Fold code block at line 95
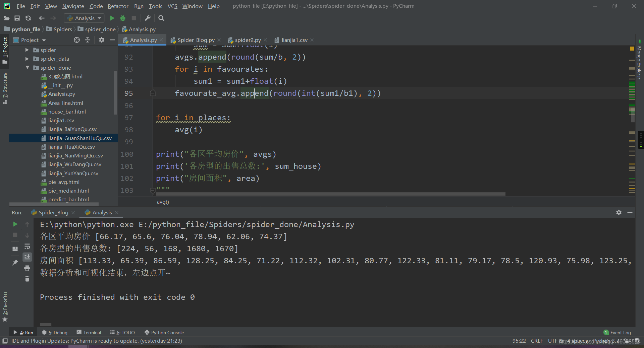644x348 pixels. click(x=153, y=93)
